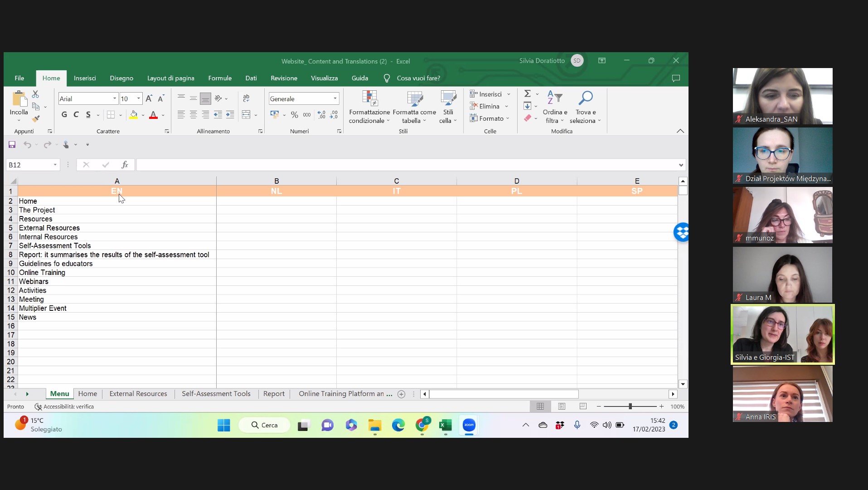The image size is (868, 490).
Task: Click the Save floppy disk icon
Action: pyautogui.click(x=12, y=144)
